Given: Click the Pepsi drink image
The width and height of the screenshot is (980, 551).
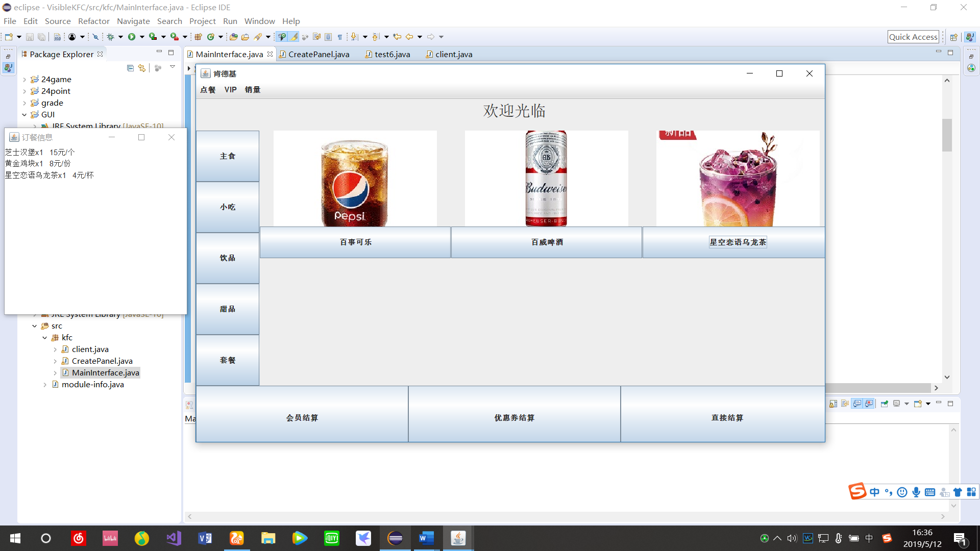Looking at the screenshot, I should (355, 179).
